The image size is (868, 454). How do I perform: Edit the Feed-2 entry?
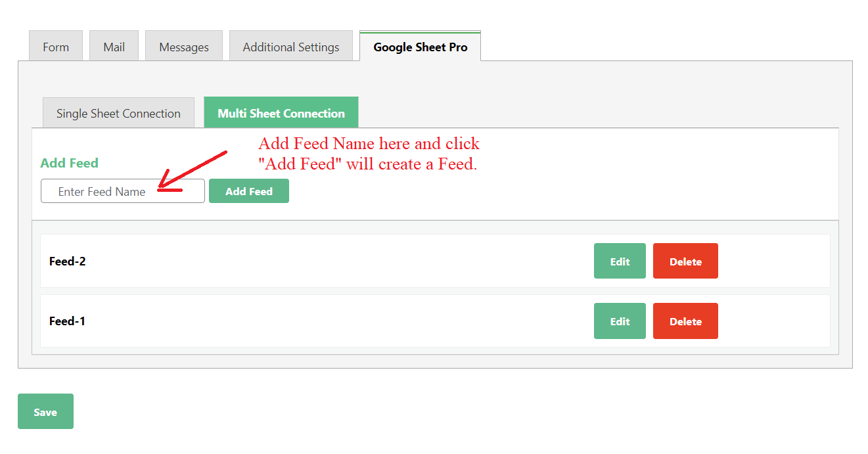[620, 261]
